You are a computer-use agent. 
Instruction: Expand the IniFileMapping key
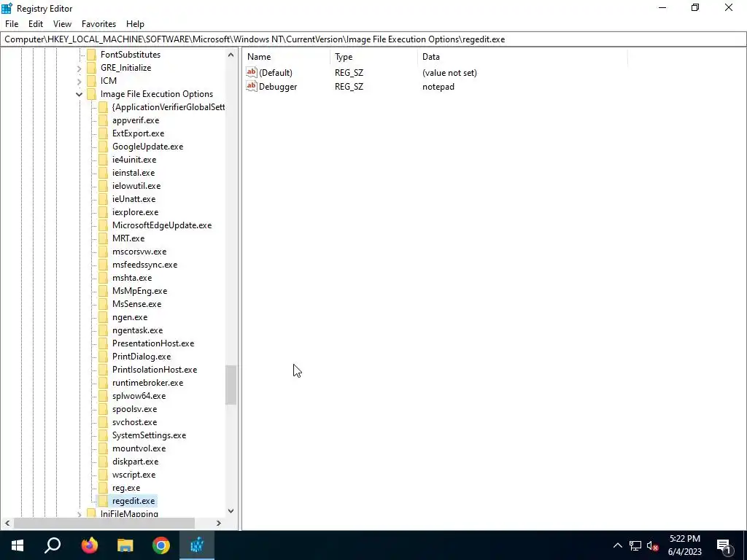pyautogui.click(x=79, y=514)
